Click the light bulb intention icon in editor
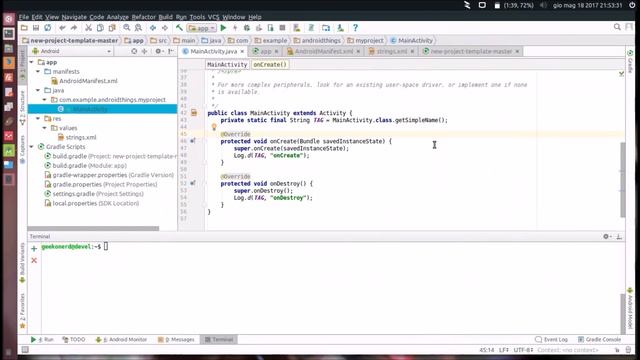The image size is (640, 360). 214,127
